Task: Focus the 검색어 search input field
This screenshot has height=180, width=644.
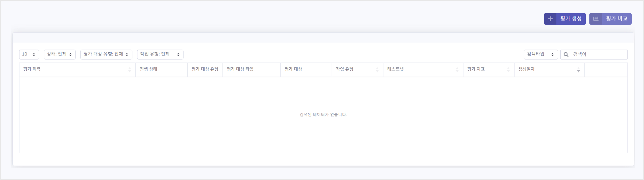Action: (x=594, y=54)
